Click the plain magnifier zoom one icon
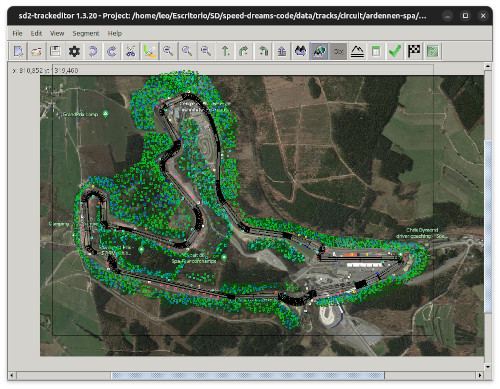 (187, 51)
